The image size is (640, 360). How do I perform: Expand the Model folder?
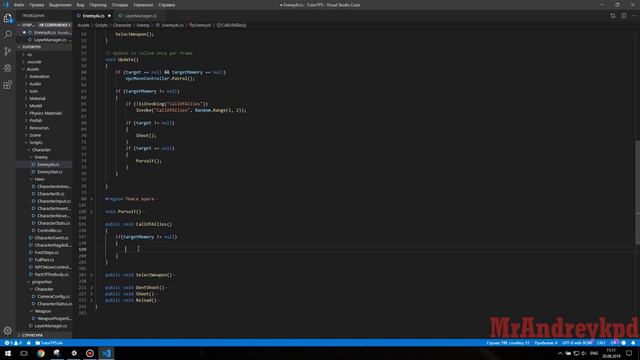click(x=36, y=106)
